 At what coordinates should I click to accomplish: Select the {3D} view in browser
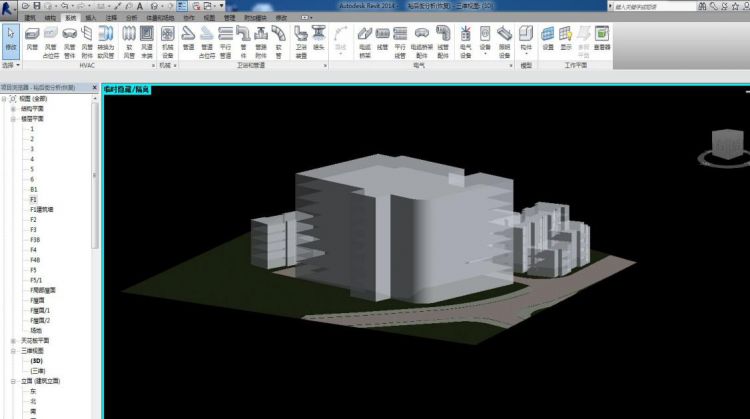pos(36,361)
